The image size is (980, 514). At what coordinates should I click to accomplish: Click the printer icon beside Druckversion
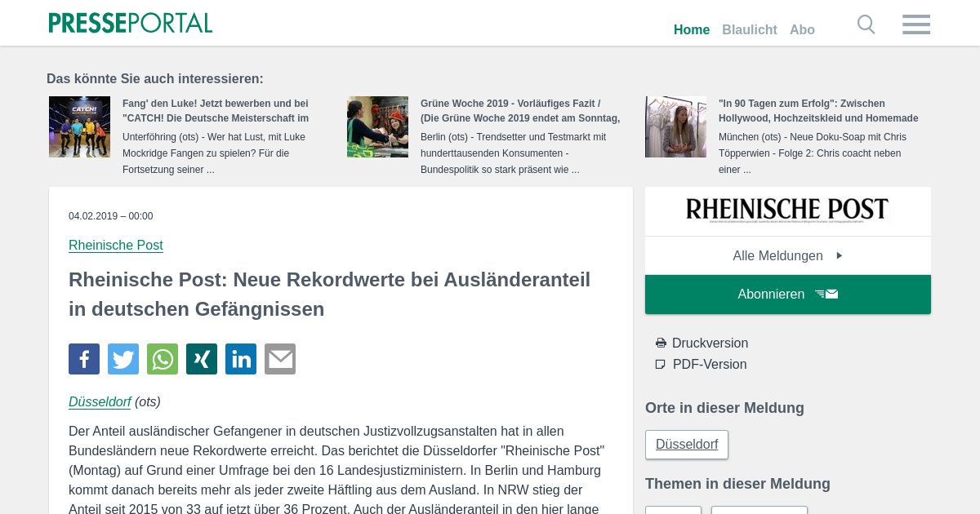[661, 343]
